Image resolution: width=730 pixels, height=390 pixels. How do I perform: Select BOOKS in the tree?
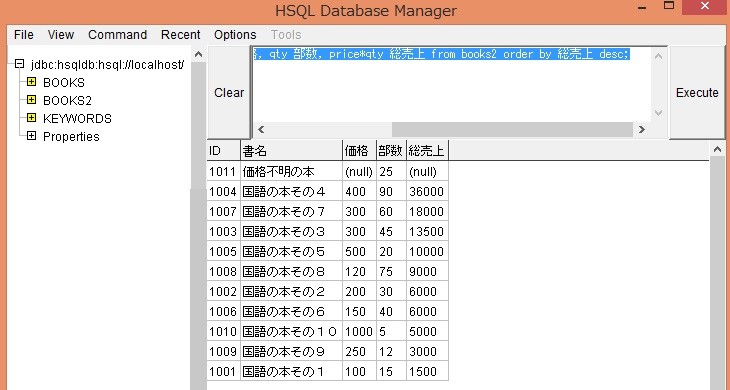tap(64, 83)
